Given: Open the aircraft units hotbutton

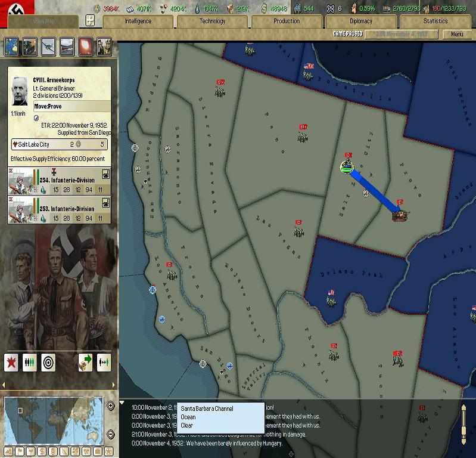Looking at the screenshot, I should (x=48, y=47).
